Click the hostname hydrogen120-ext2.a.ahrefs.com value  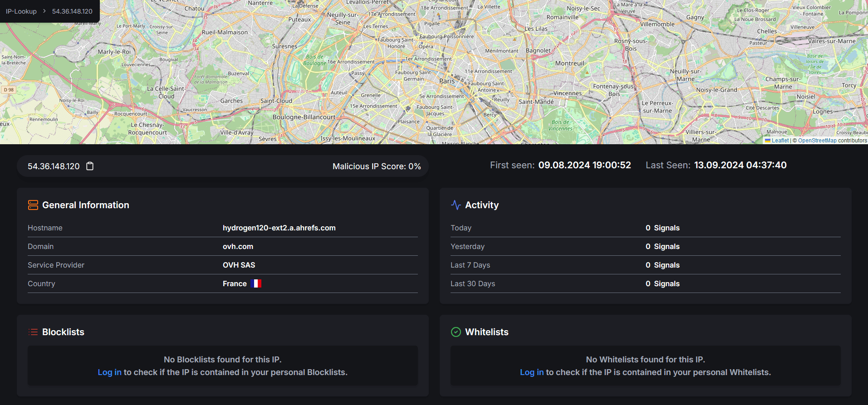[x=279, y=228]
